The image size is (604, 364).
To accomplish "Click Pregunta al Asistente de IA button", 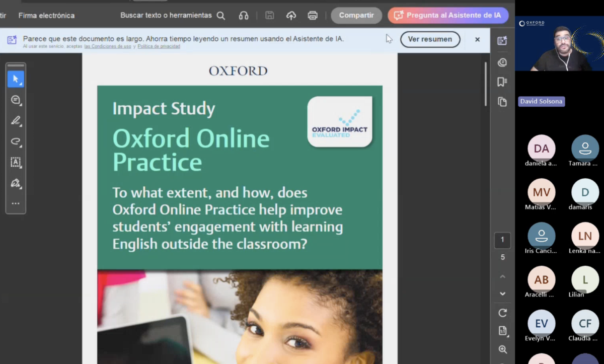I will 448,16.
